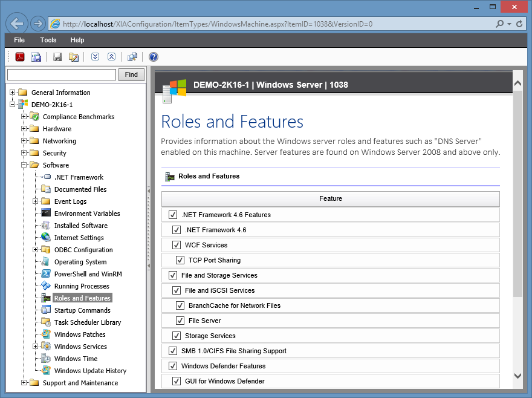Click the expand all double-down arrow icon
Image resolution: width=532 pixels, height=398 pixels.
click(95, 57)
